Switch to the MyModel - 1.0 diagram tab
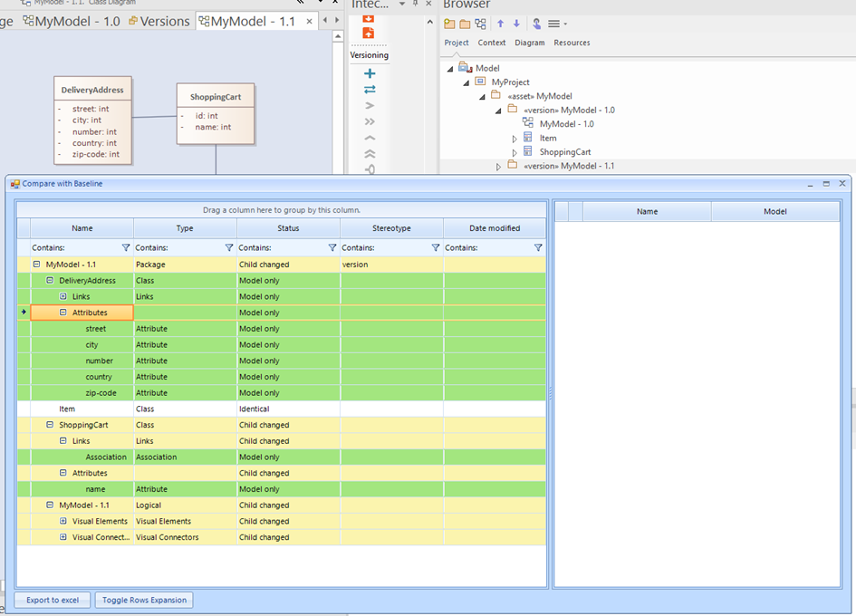The image size is (856, 616). pyautogui.click(x=72, y=22)
